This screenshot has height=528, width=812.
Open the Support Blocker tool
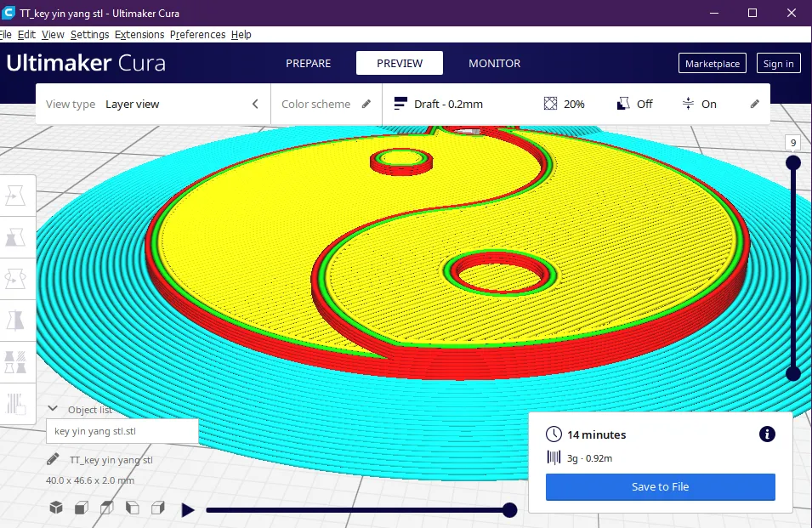click(15, 404)
